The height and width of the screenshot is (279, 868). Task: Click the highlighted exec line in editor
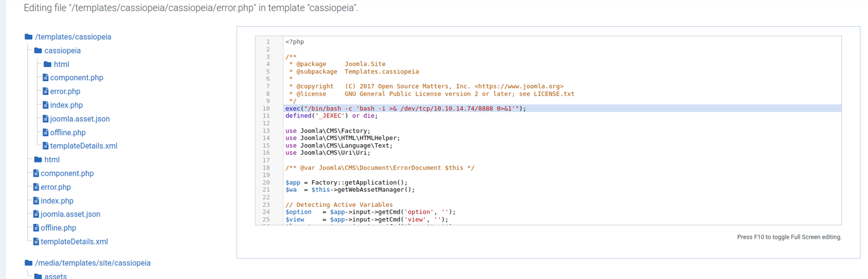tap(406, 109)
